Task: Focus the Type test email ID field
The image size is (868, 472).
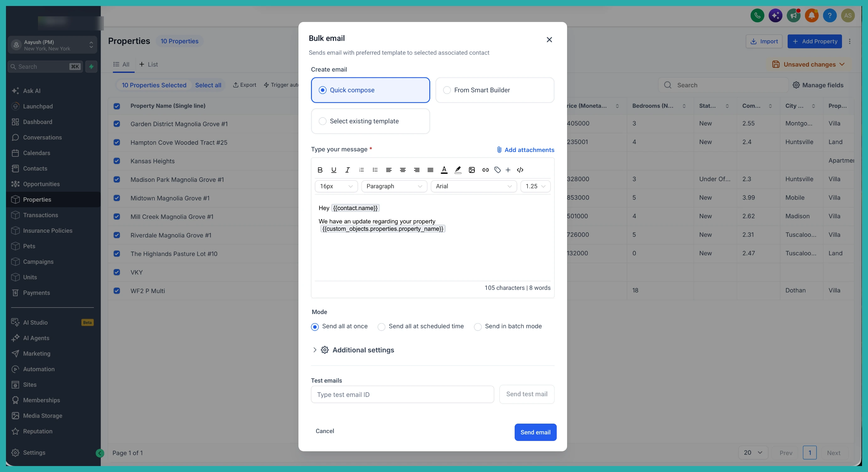Action: [402, 394]
